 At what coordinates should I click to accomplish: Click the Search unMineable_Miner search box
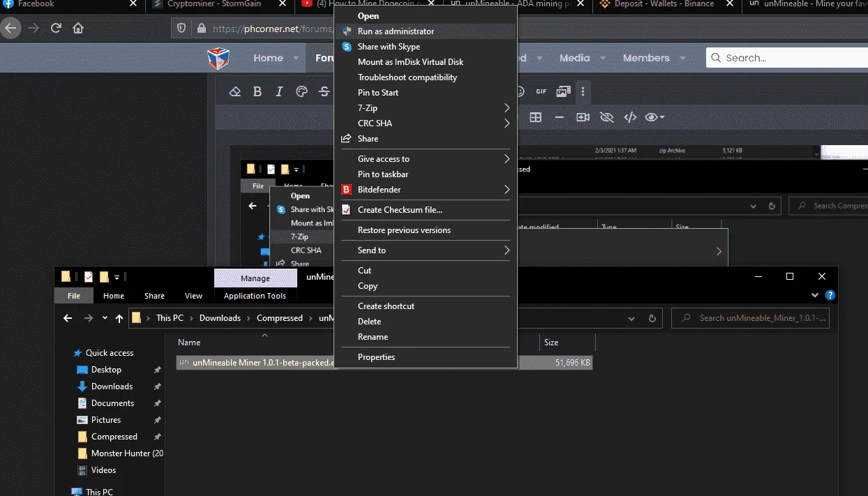coord(750,318)
